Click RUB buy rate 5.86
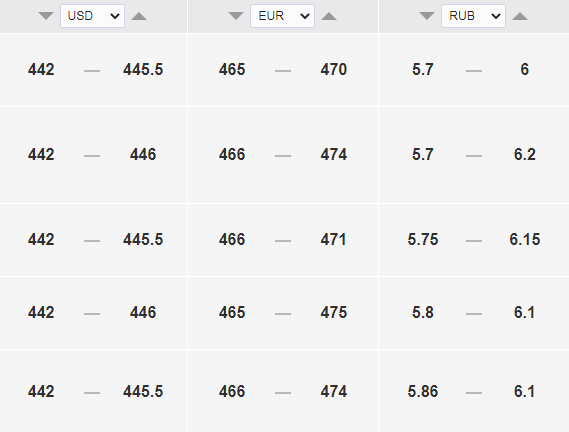 tap(423, 391)
